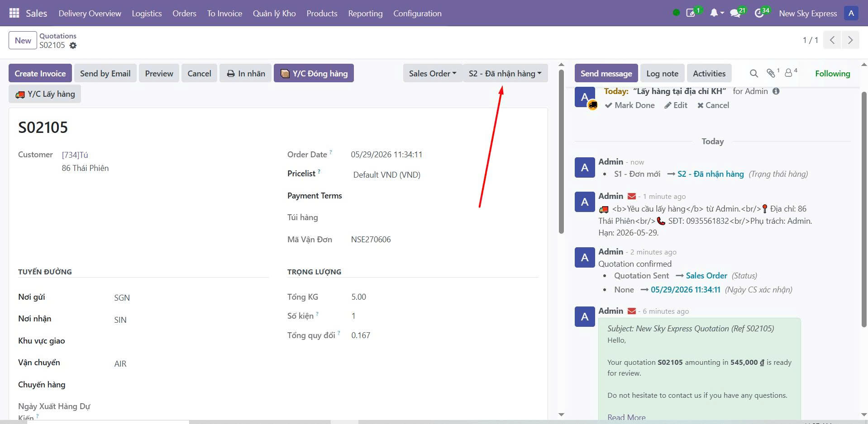This screenshot has height=424, width=868.
Task: Open the To Invoice menu
Action: coord(224,13)
